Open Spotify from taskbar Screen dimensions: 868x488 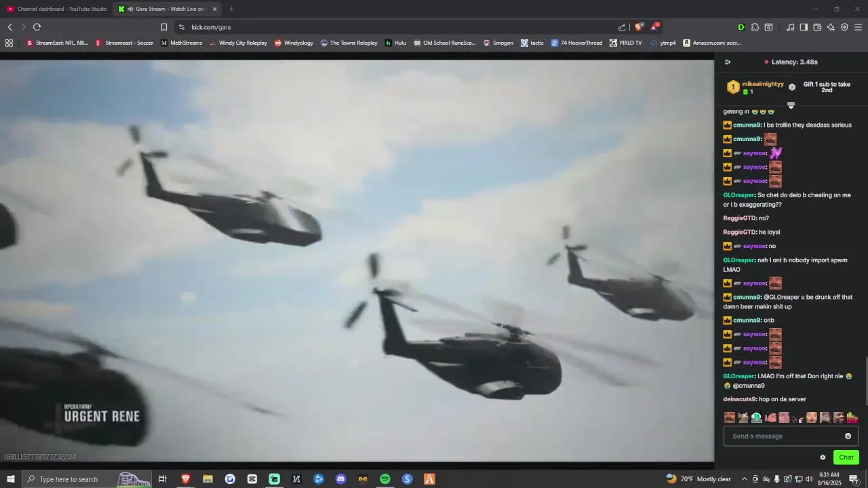(x=385, y=479)
